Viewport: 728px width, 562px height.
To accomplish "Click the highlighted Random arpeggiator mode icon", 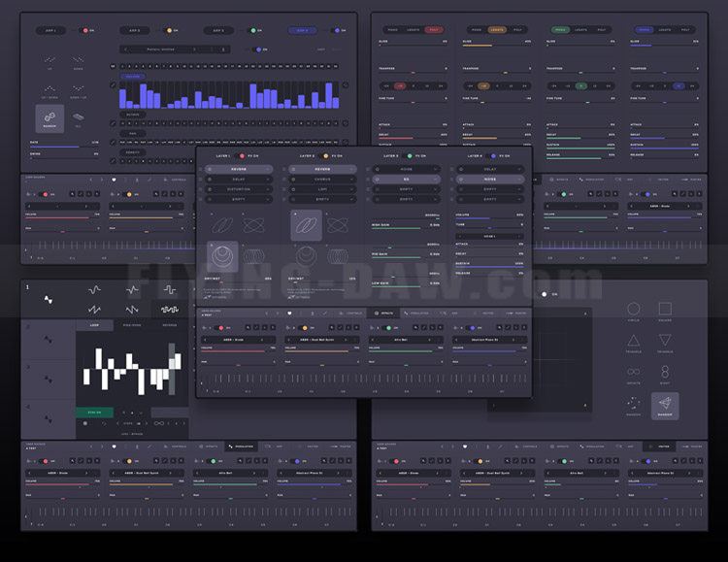I will point(50,118).
